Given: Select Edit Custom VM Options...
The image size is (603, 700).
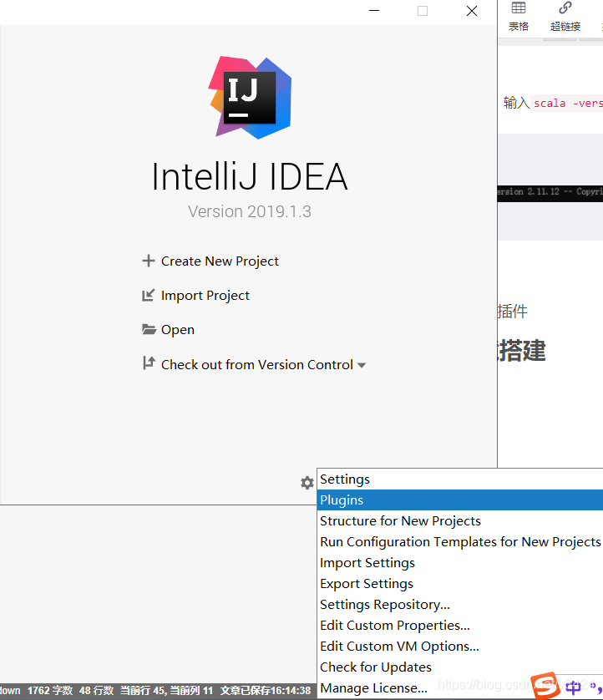Looking at the screenshot, I should pos(459,646).
